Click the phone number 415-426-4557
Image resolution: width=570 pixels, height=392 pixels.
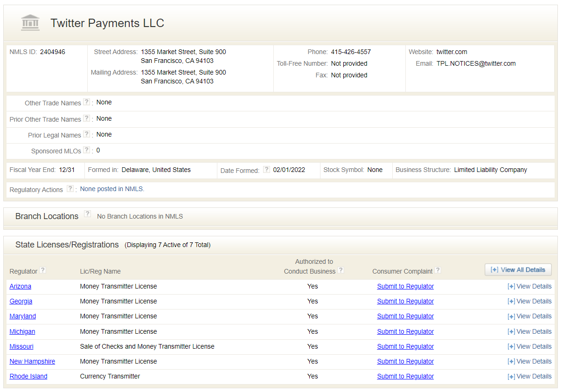pos(351,52)
